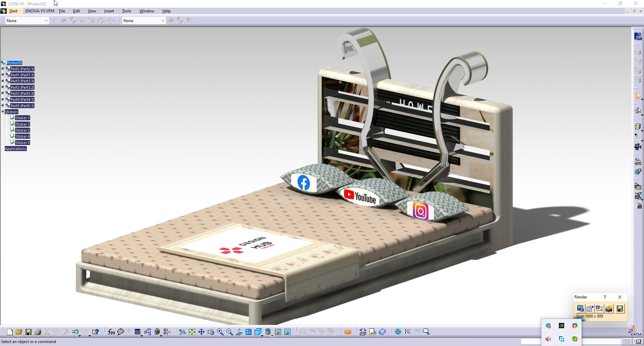Open the Start menu
The image size is (644, 346).
pyautogui.click(x=13, y=11)
